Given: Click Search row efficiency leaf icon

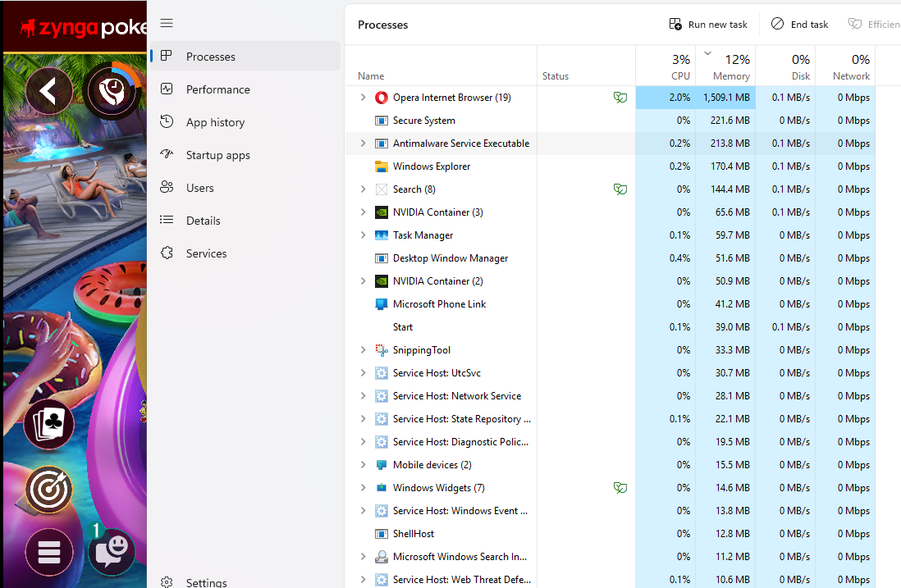Looking at the screenshot, I should click(x=620, y=189).
